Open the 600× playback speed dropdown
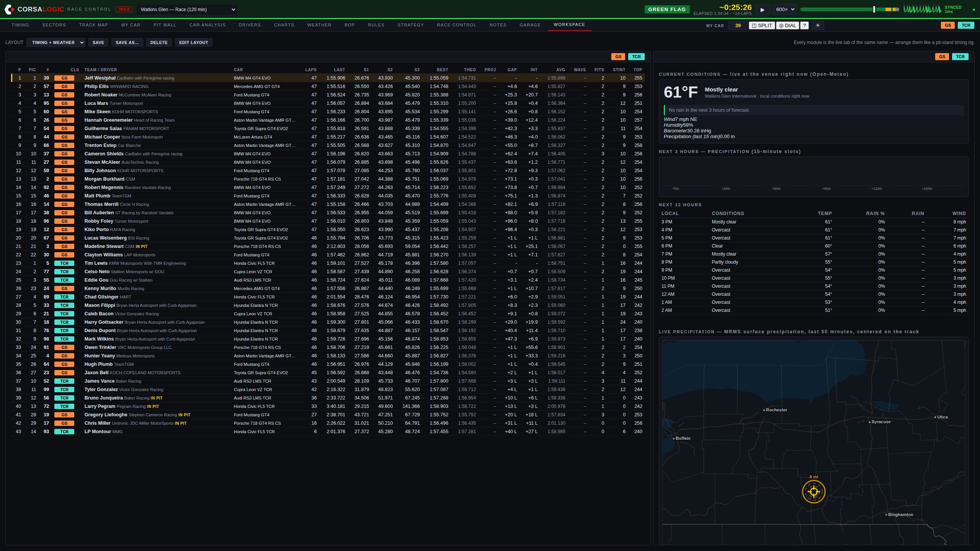This screenshot has width=980, height=551. point(785,10)
